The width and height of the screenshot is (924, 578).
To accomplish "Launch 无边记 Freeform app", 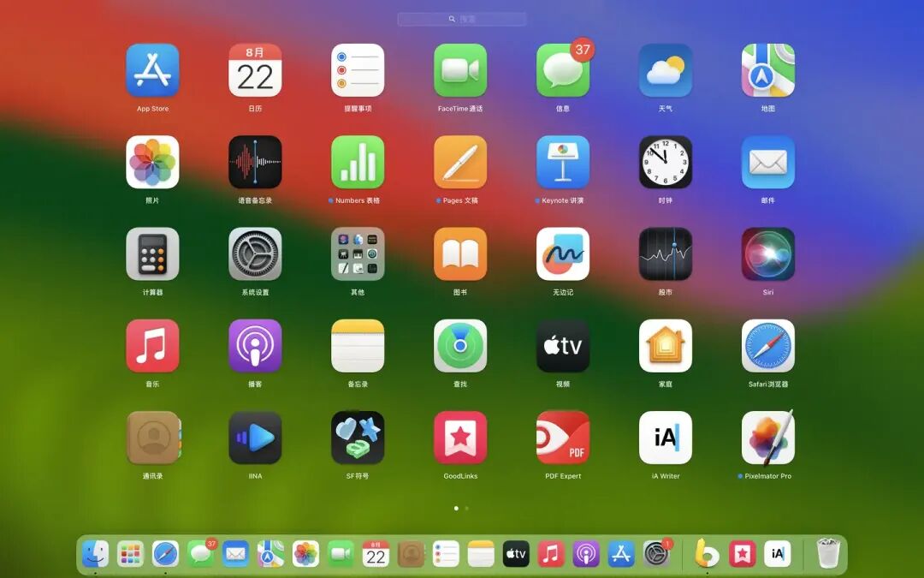I will point(563,254).
